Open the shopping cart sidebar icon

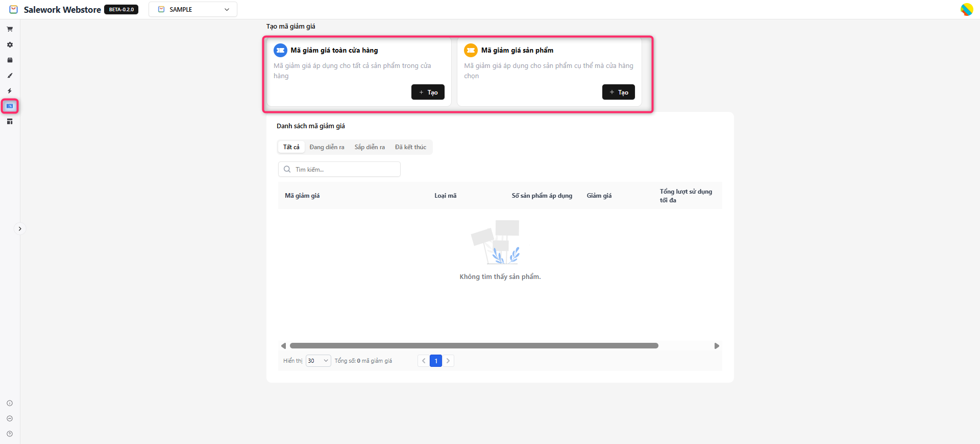10,29
